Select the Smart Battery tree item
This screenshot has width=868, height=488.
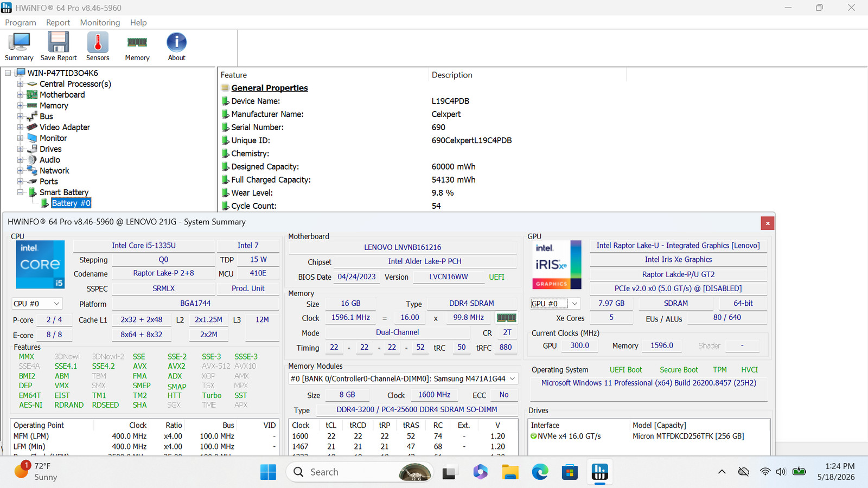coord(64,192)
